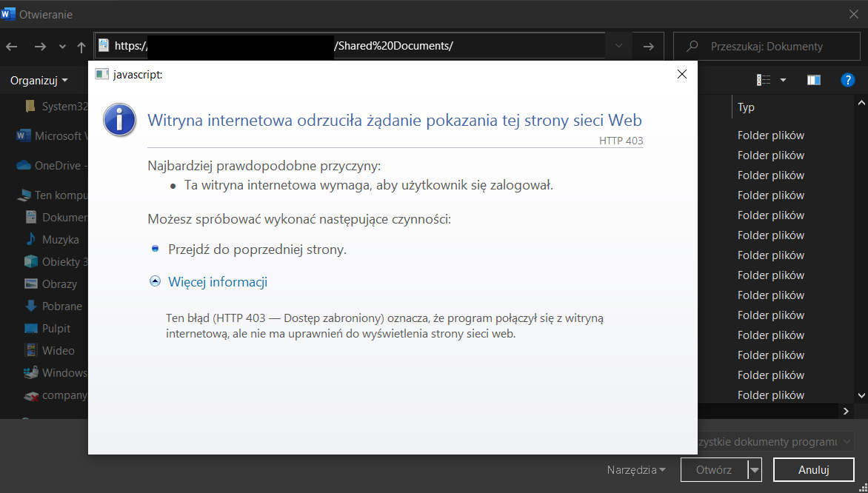Close the Otwieranie dialog window
The image size is (868, 493).
pos(854,14)
